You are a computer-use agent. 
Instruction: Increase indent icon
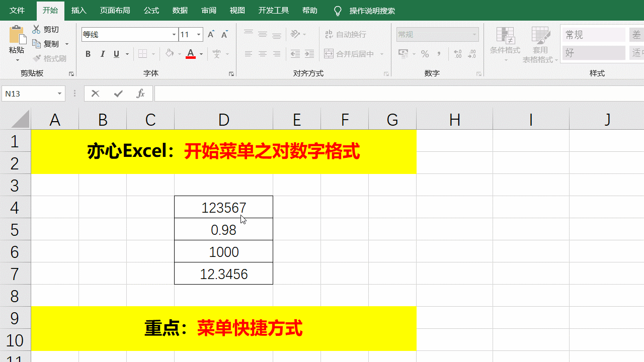pyautogui.click(x=309, y=54)
